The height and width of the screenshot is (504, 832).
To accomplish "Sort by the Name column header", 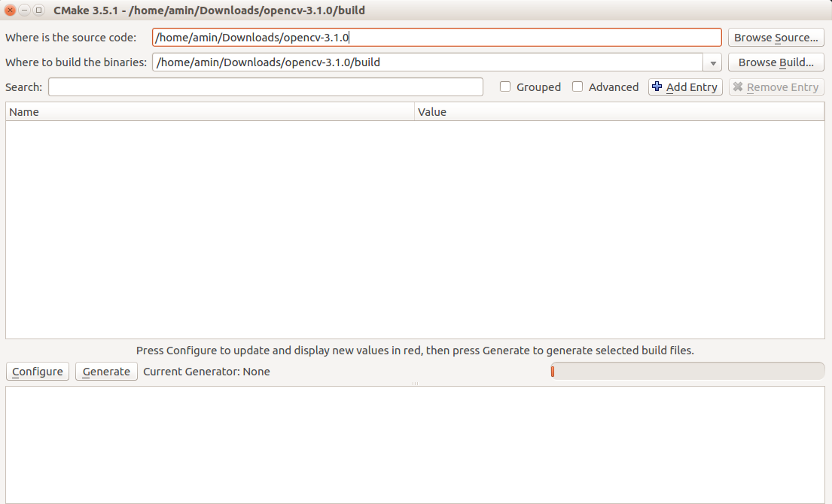I will [210, 112].
